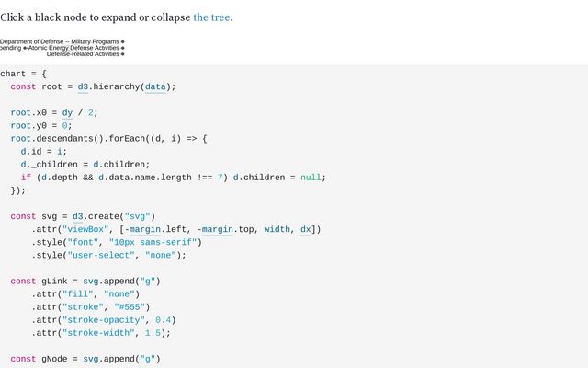Collapse the root Spending node dot
Viewport: 588px width, 368px height.
25,48
